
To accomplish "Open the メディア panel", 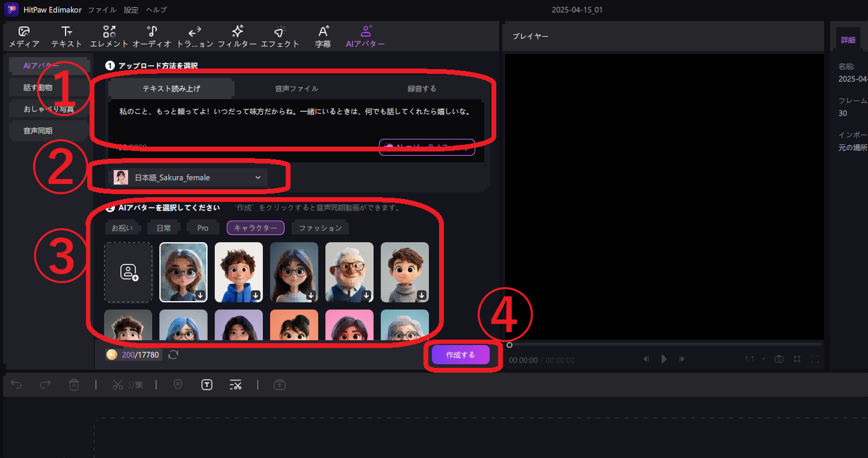I will [24, 36].
